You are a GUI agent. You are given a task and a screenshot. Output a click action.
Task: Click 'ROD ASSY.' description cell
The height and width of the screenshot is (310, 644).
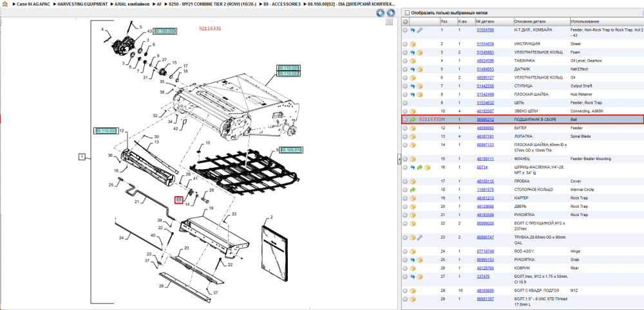click(524, 251)
